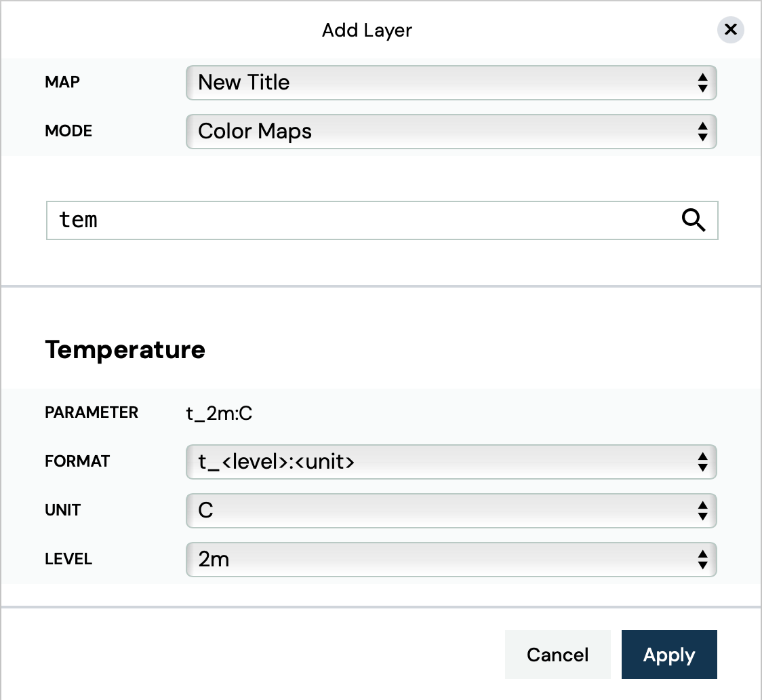The width and height of the screenshot is (762, 700).
Task: Select the parameter value t_2m:C
Action: coord(219,413)
